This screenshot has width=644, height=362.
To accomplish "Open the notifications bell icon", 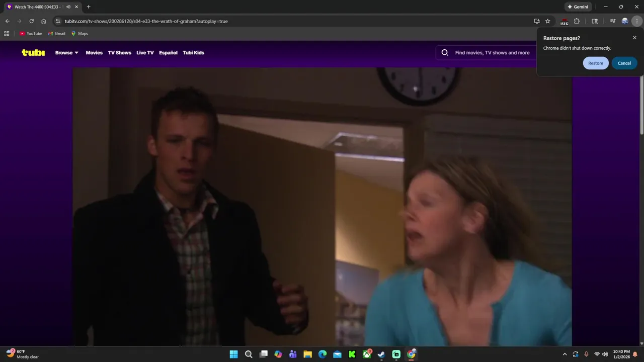I will 635,354.
